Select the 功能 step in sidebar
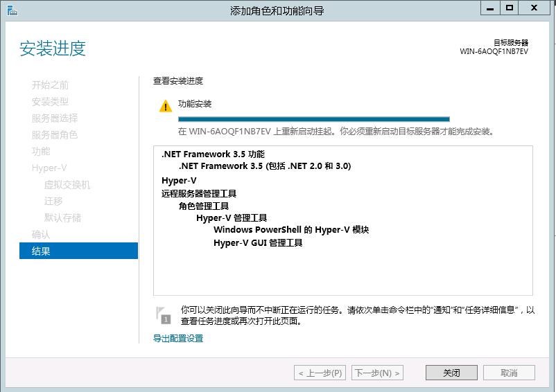Viewport: 556px width, 392px height. [41, 151]
